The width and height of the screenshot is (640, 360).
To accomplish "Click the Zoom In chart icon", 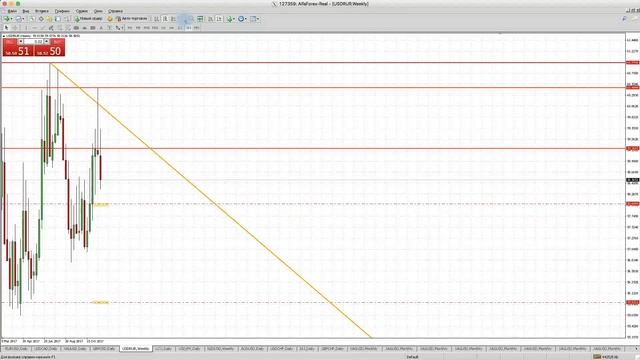I will click(182, 19).
